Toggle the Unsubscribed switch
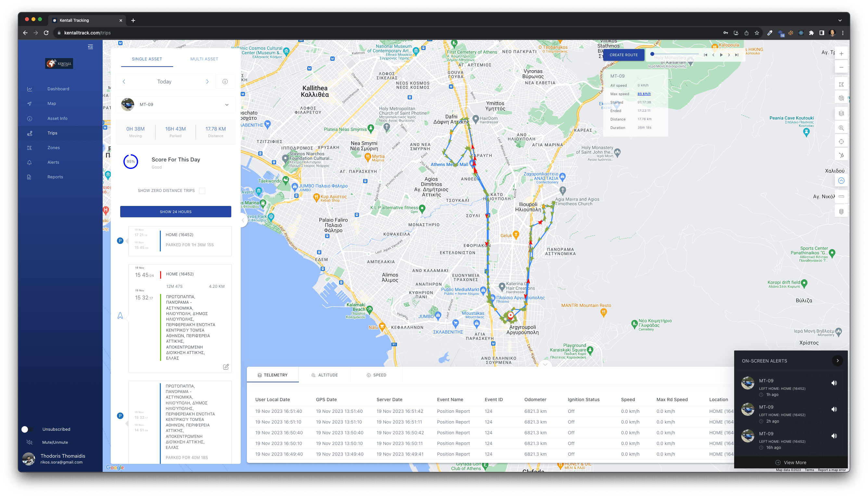The image size is (868, 496). (x=27, y=429)
